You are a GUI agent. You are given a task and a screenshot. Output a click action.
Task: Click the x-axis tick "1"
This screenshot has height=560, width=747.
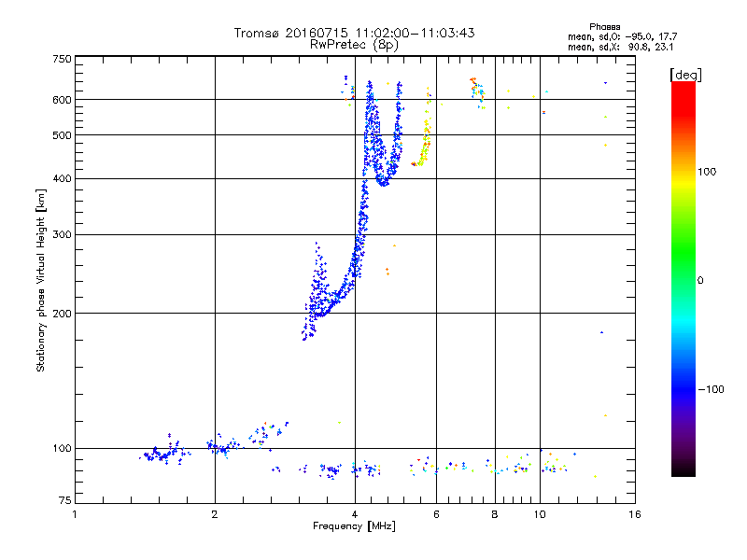[75, 514]
